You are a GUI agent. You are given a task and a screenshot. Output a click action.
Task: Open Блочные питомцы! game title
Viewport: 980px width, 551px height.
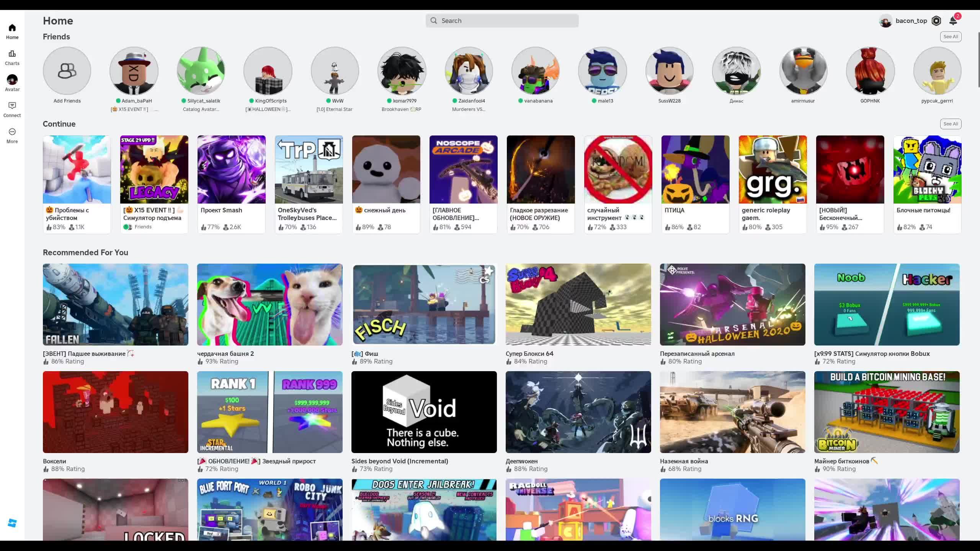coord(923,210)
